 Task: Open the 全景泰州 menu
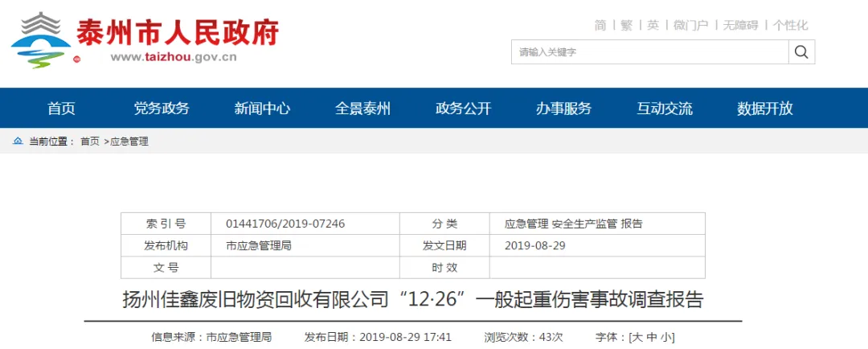click(x=362, y=108)
